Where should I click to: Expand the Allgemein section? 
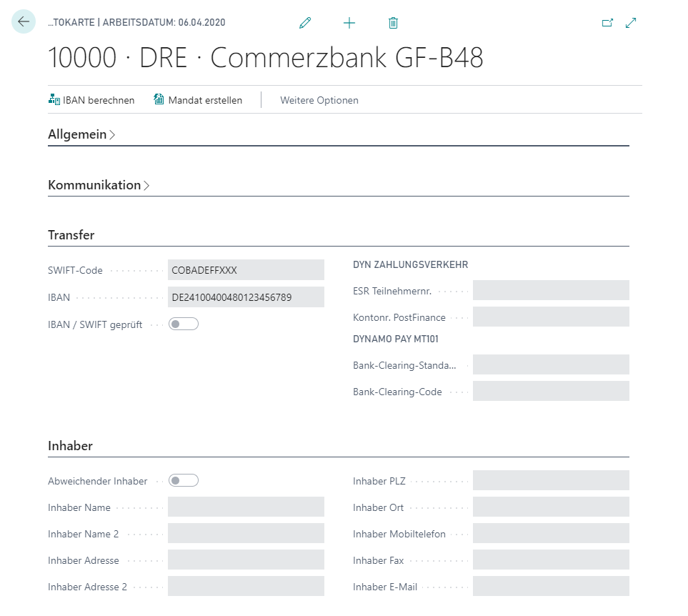click(x=79, y=134)
